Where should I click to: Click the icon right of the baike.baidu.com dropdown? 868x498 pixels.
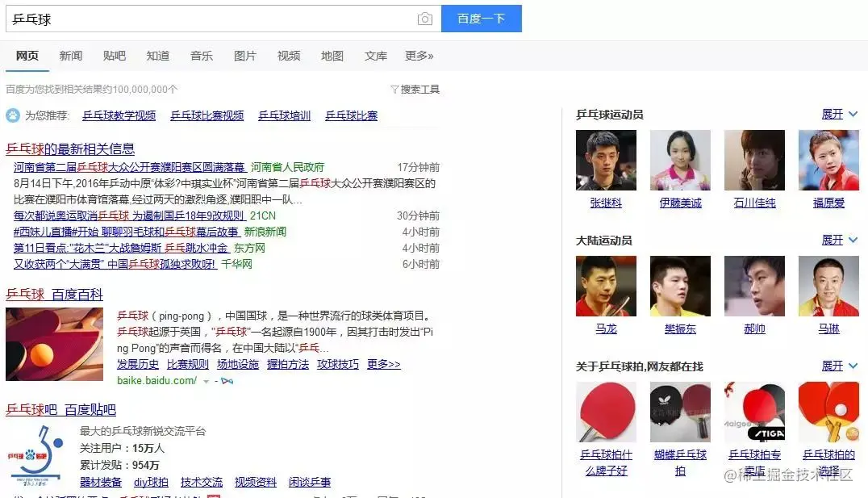pyautogui.click(x=227, y=381)
